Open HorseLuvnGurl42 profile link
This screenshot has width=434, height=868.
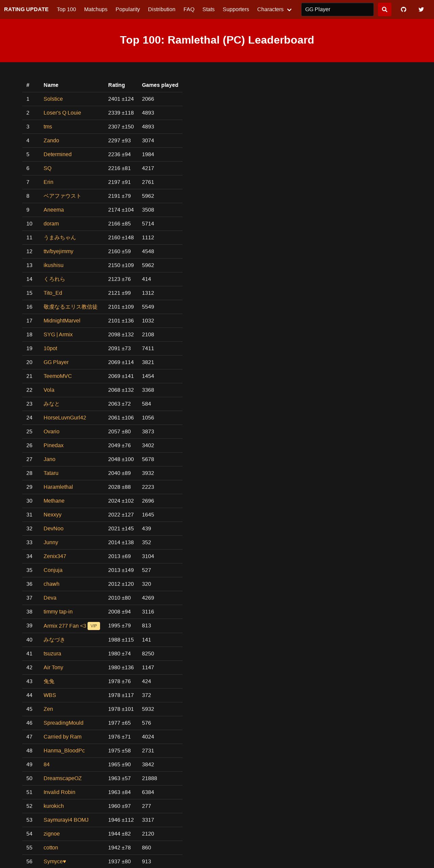(65, 418)
